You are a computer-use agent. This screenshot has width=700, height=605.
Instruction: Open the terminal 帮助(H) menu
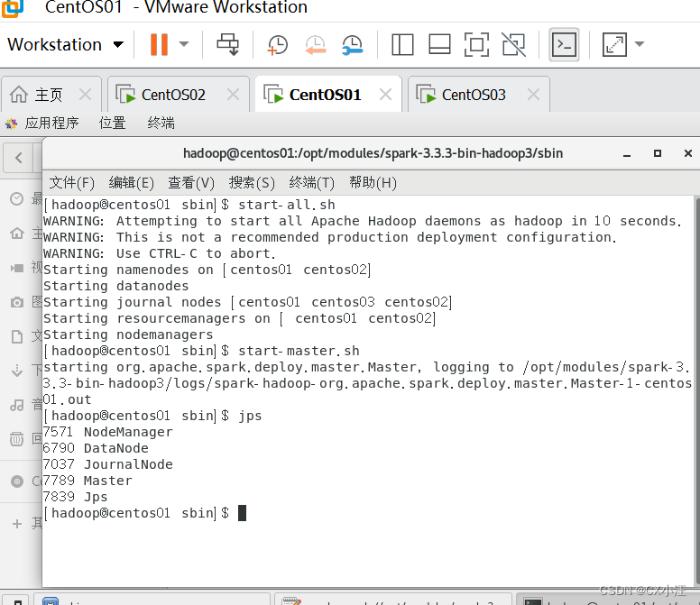373,183
